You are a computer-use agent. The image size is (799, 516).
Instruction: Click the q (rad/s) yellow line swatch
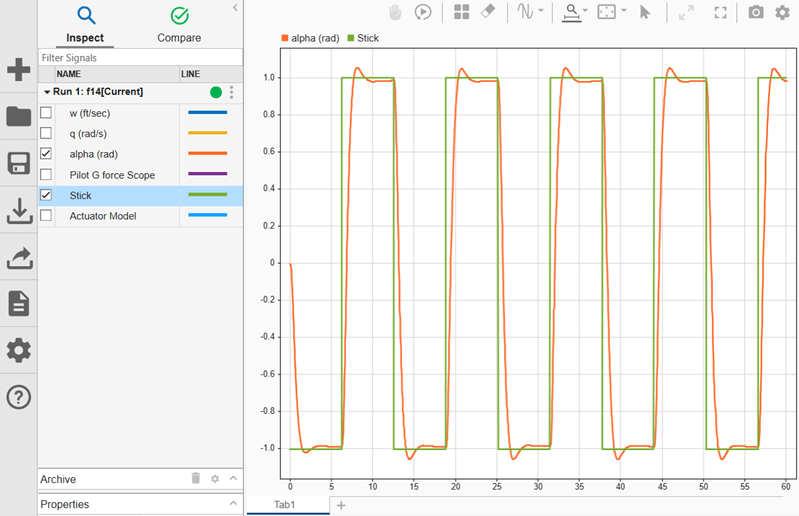click(207, 133)
